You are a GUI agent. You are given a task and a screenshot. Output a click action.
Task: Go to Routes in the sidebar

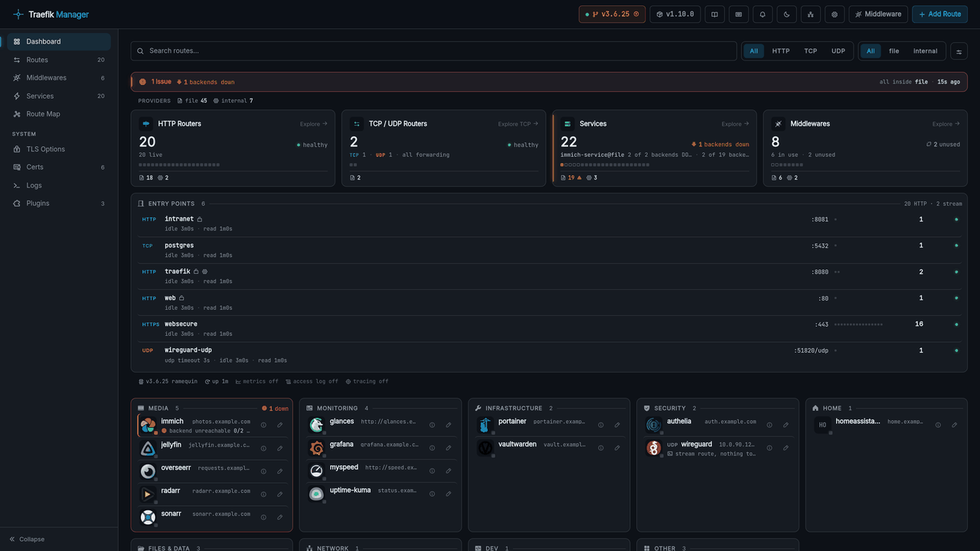pyautogui.click(x=59, y=60)
